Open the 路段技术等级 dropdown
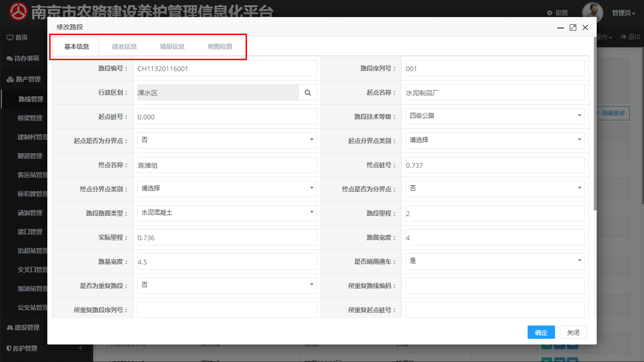This screenshot has height=362, width=644. (495, 116)
